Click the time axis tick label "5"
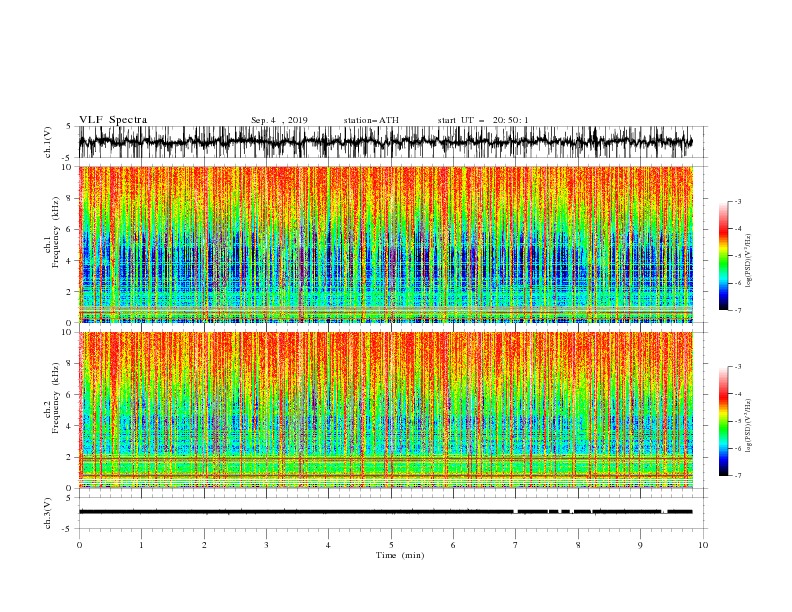This screenshot has width=792, height=612. click(391, 545)
